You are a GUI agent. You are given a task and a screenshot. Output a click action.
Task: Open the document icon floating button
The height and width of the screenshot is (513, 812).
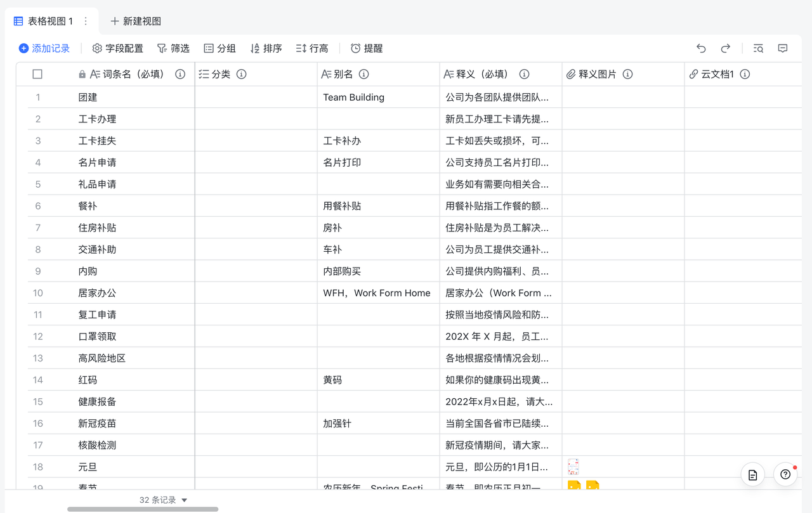(x=752, y=475)
